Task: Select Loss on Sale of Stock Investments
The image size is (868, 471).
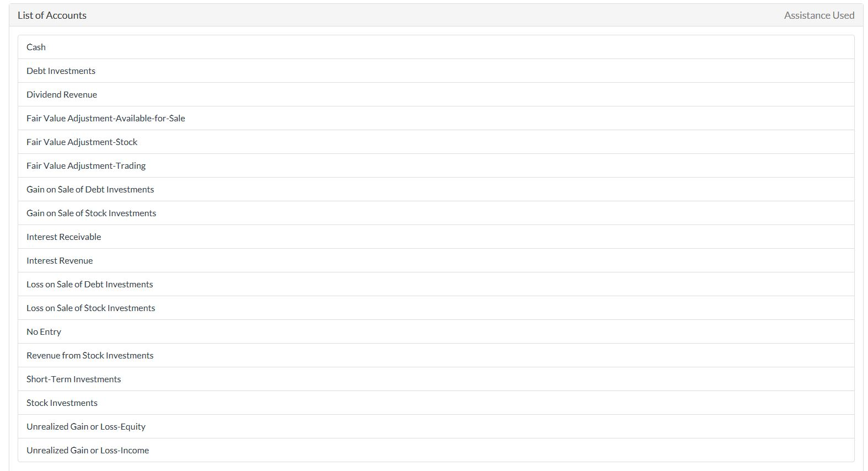Action: (x=90, y=308)
